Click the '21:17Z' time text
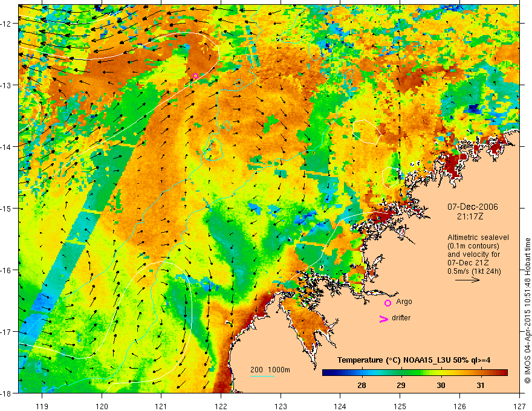532x411 pixels. [470, 216]
